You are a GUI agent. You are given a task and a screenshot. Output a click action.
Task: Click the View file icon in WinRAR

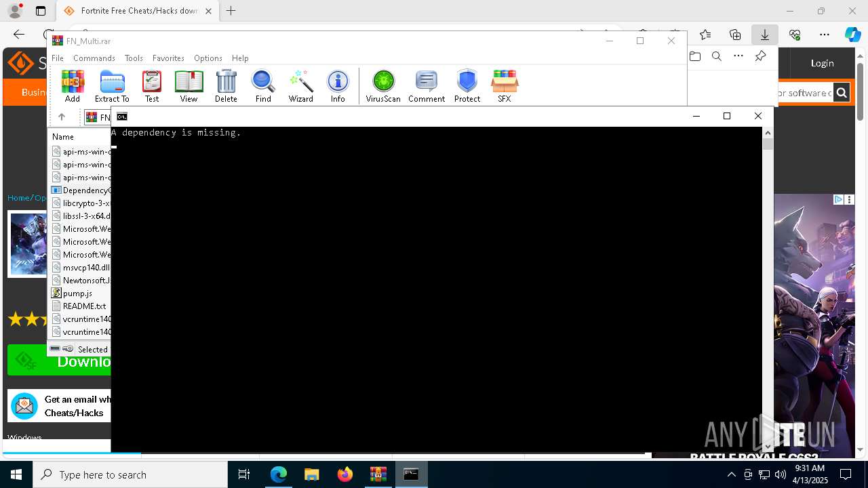pos(189,86)
